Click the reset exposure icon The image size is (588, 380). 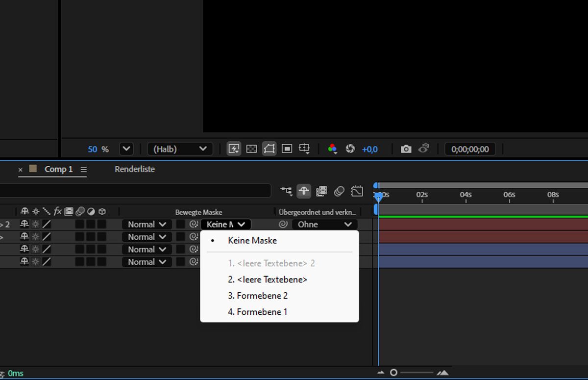(350, 149)
